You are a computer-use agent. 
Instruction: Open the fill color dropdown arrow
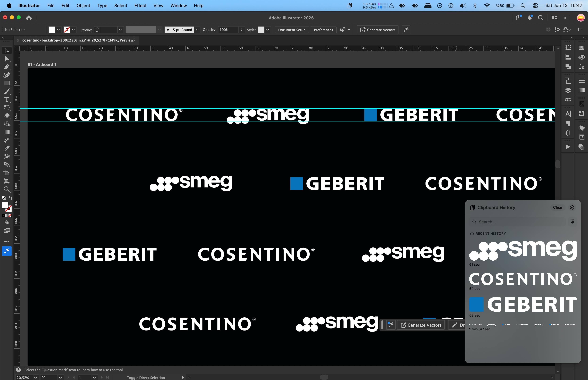[x=58, y=30]
